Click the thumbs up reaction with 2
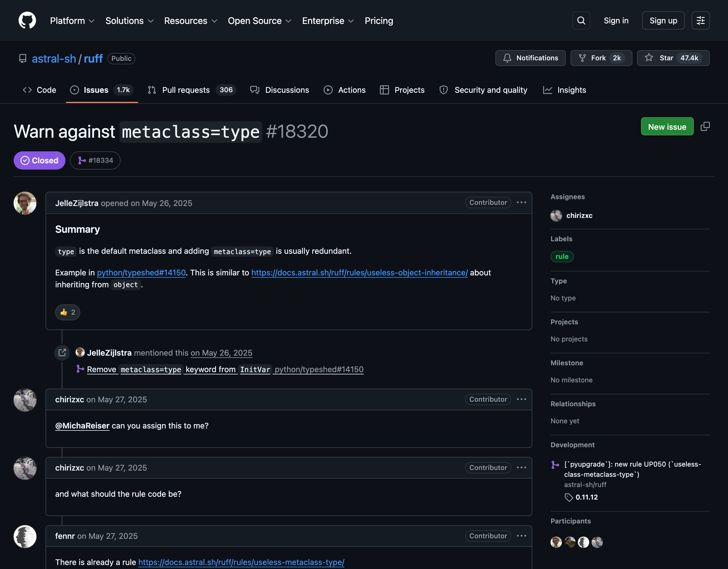Screen dimensions: 728x569 (x=68, y=312)
